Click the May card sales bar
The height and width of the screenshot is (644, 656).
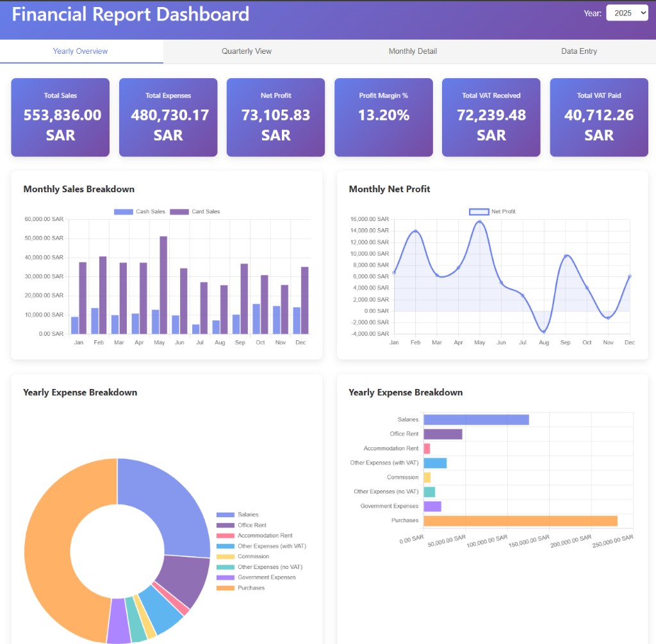(163, 285)
